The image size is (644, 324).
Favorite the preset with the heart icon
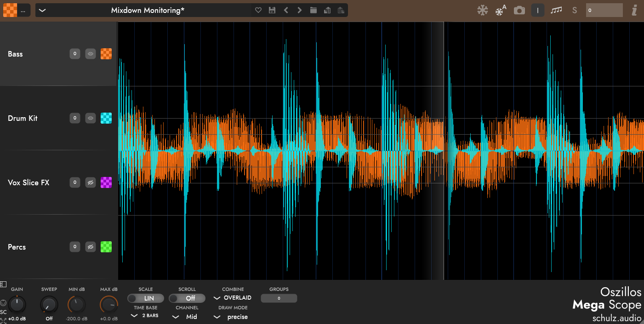click(258, 10)
